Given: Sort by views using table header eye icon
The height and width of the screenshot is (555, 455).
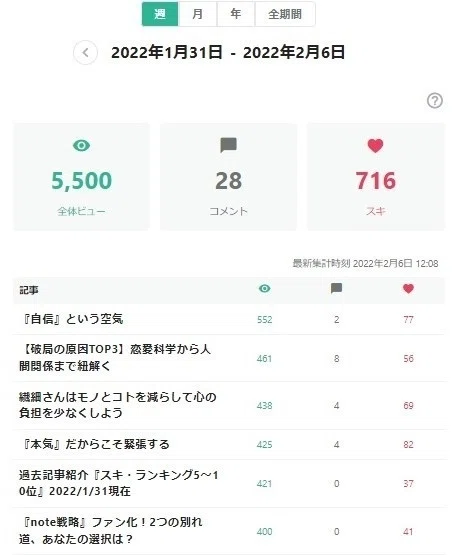Looking at the screenshot, I should click(x=265, y=288).
